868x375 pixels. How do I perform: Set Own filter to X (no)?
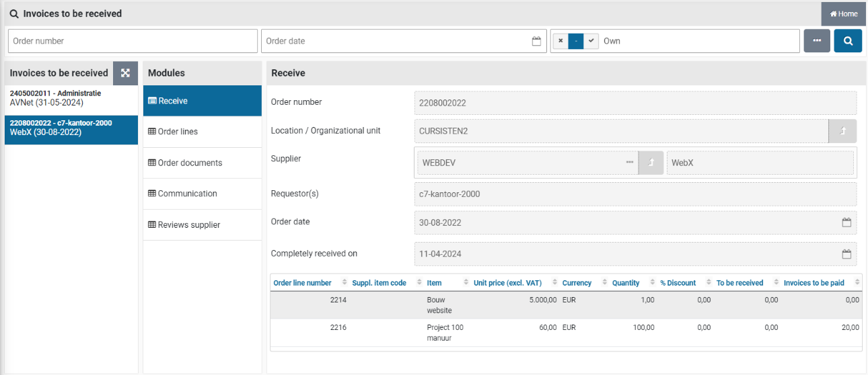tap(560, 41)
